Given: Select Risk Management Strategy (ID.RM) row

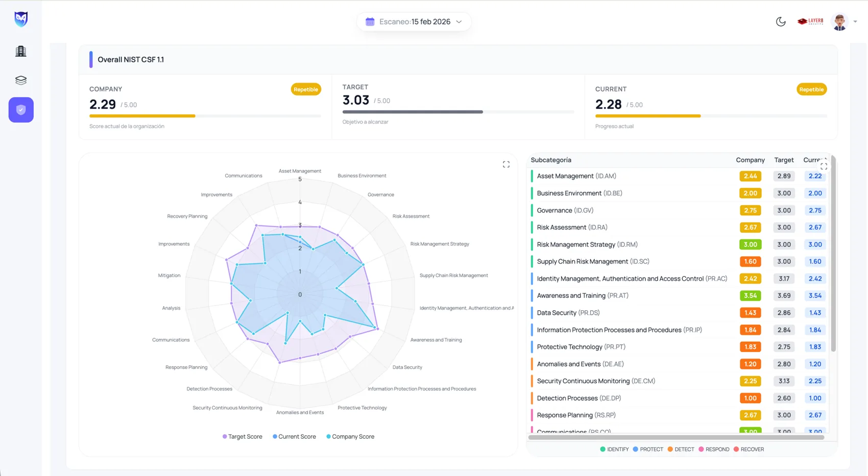Looking at the screenshot, I should coord(679,244).
